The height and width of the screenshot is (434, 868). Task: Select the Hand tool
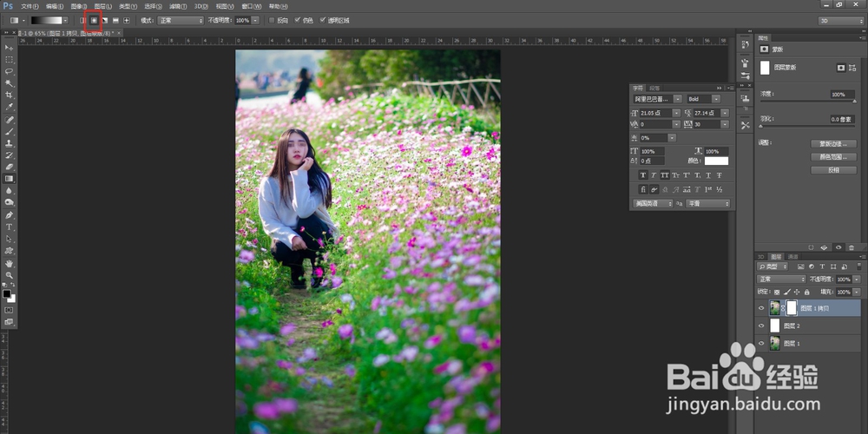pos(9,263)
